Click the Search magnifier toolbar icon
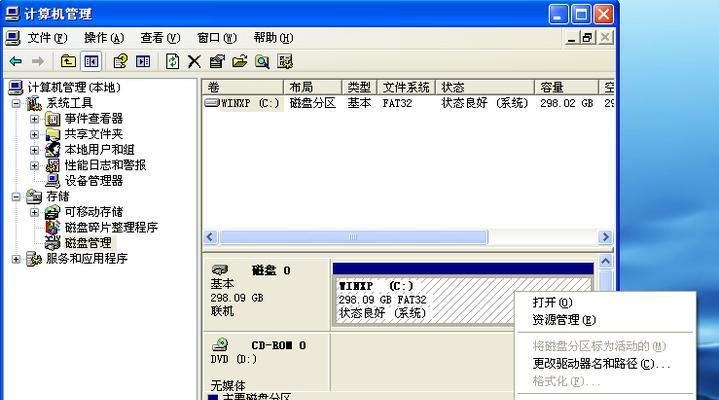Image resolution: width=719 pixels, height=400 pixels. [262, 61]
